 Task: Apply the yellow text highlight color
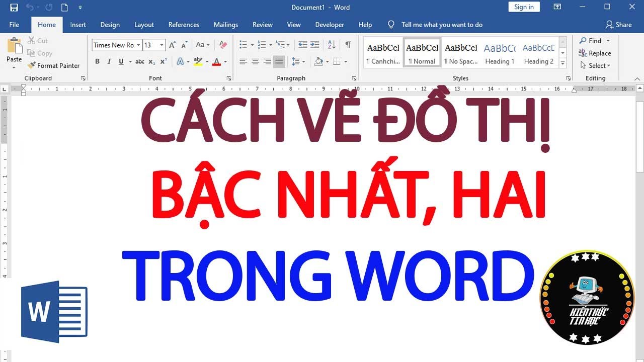198,62
